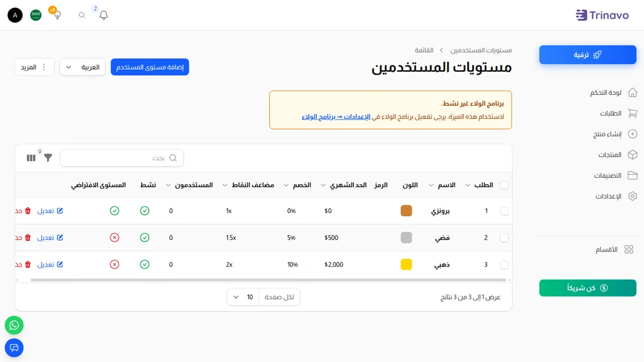Check the row checkbox for فضي
644x362 pixels.
[504, 238]
